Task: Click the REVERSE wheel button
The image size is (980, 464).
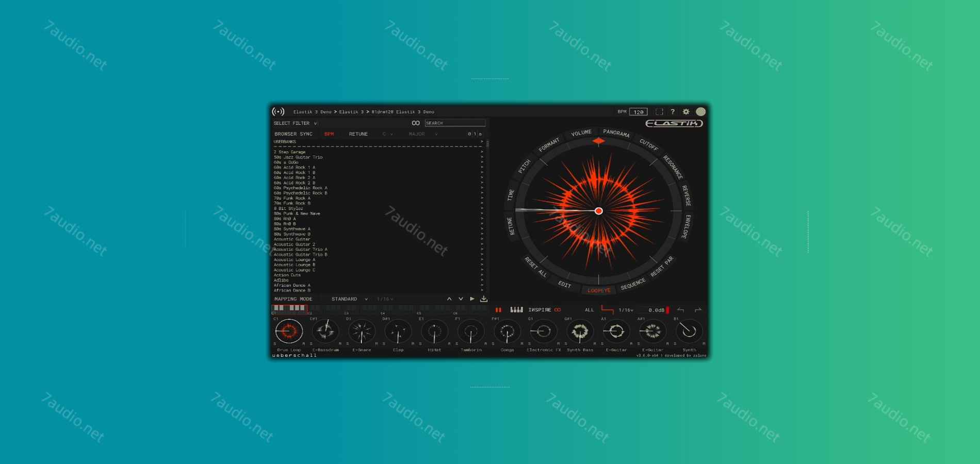Action: click(x=687, y=196)
